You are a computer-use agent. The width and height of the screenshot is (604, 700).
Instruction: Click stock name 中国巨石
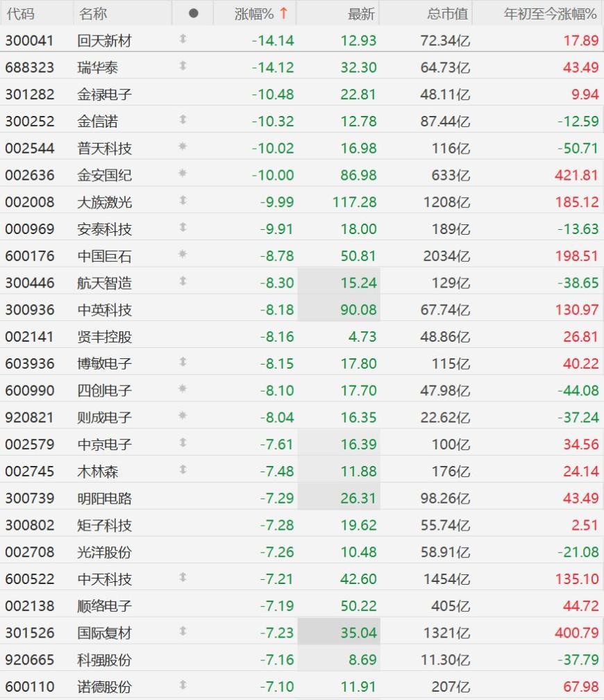click(104, 256)
